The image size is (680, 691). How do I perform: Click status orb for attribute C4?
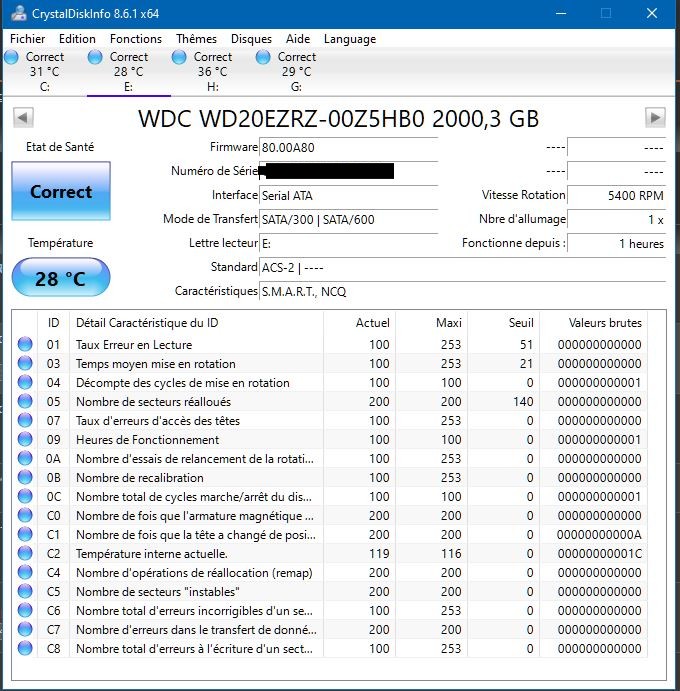(x=25, y=572)
